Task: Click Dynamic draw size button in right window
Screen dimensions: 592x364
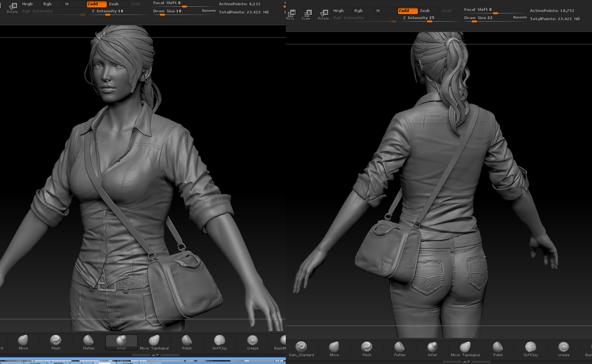Action: click(x=520, y=18)
